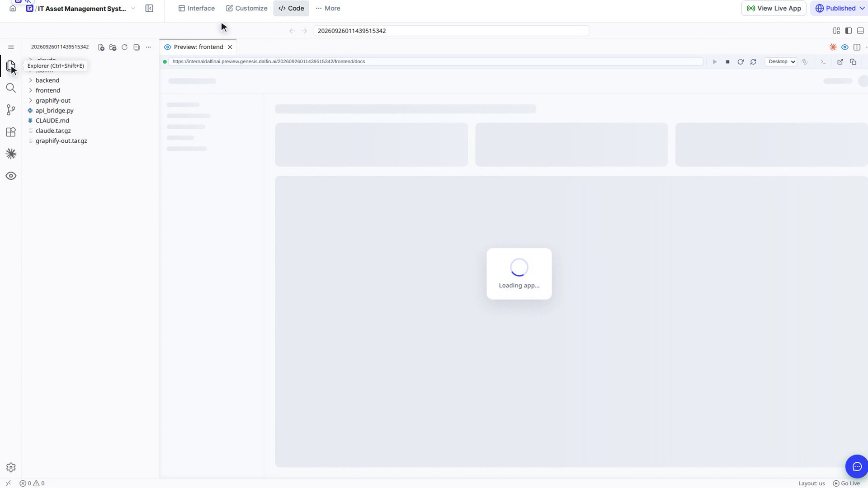
Task: Split the editor to the right
Action: tap(857, 47)
